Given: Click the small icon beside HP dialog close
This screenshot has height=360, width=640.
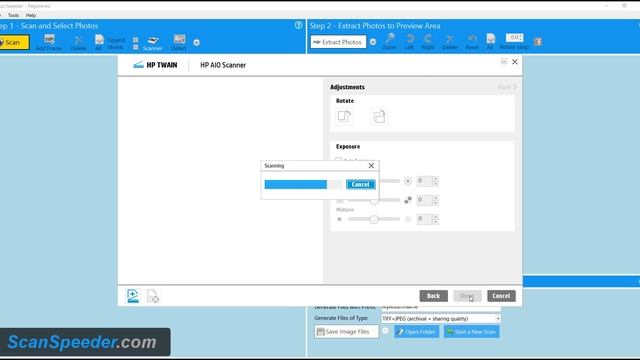Looking at the screenshot, I should click(504, 62).
